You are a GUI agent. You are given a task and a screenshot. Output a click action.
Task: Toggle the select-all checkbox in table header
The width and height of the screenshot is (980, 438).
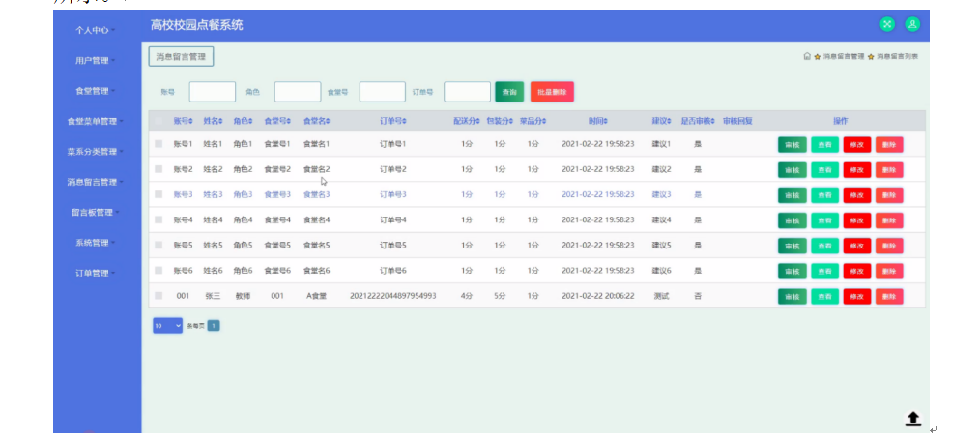point(159,121)
